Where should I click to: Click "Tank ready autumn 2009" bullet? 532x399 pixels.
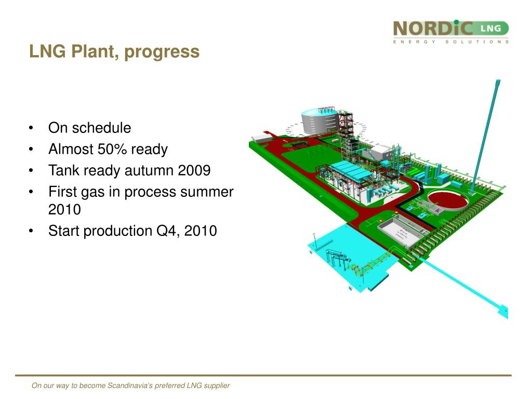129,170
